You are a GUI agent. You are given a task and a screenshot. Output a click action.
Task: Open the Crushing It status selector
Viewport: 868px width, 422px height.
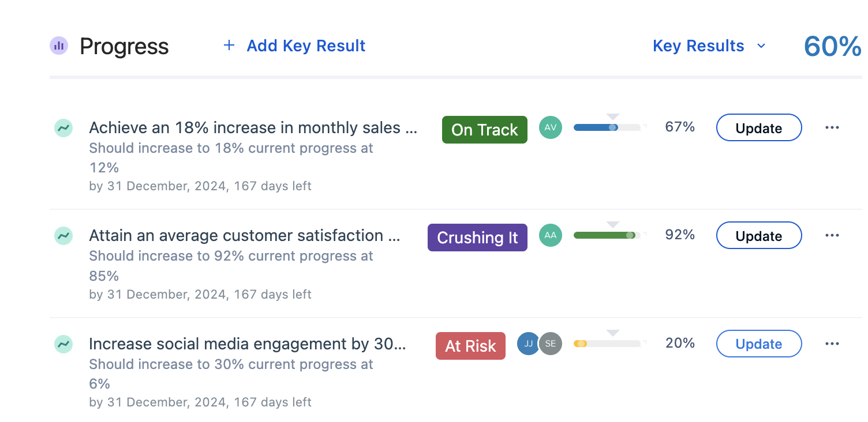pos(477,238)
